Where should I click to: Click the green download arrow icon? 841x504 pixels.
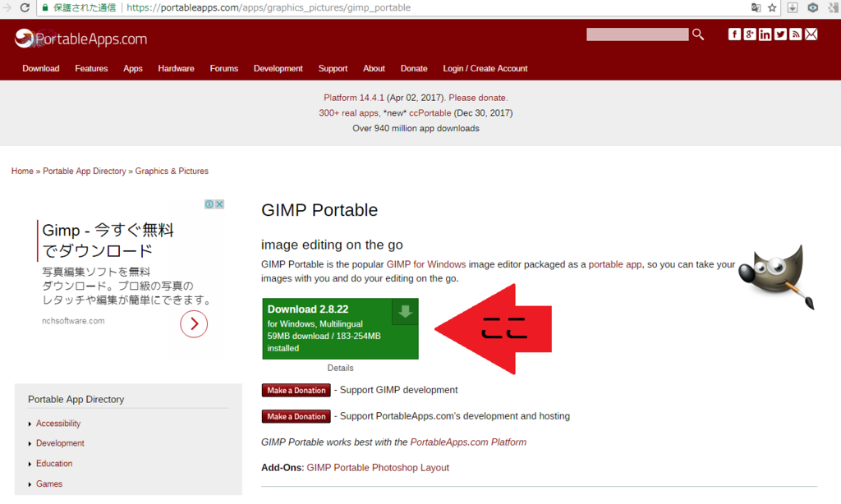pyautogui.click(x=405, y=312)
